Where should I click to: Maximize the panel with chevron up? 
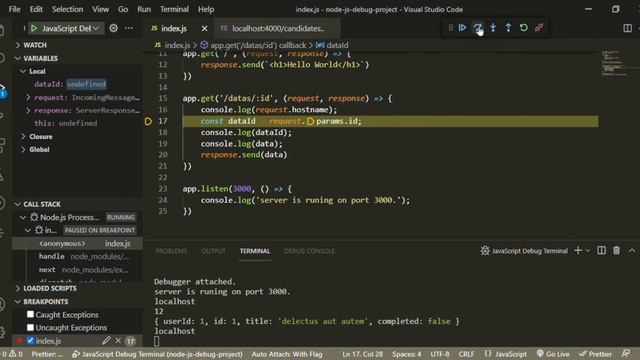pyautogui.click(x=632, y=251)
